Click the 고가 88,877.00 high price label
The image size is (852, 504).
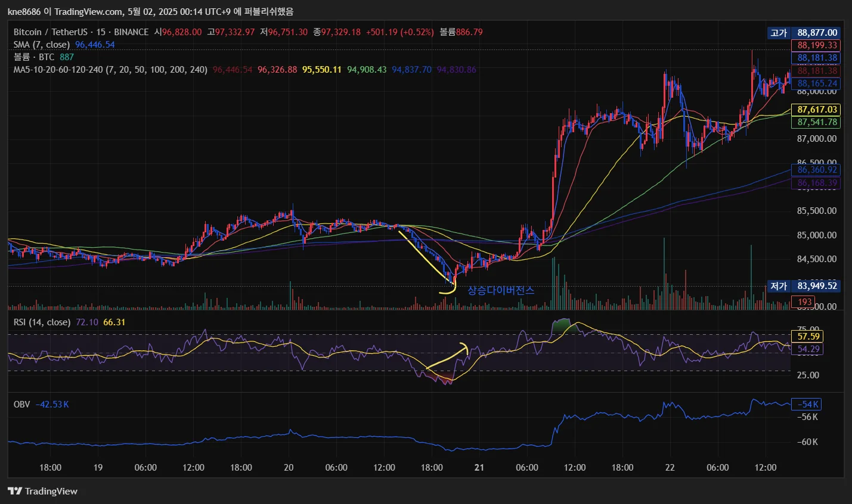point(804,33)
